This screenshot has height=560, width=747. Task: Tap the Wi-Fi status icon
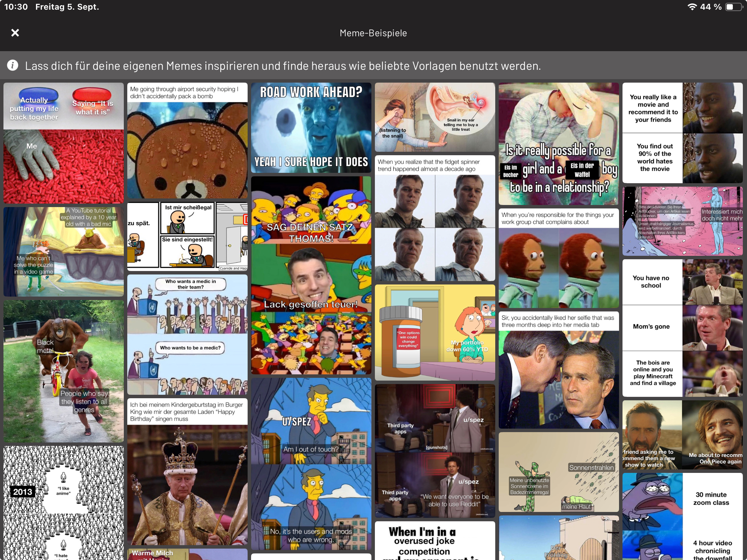(x=692, y=7)
